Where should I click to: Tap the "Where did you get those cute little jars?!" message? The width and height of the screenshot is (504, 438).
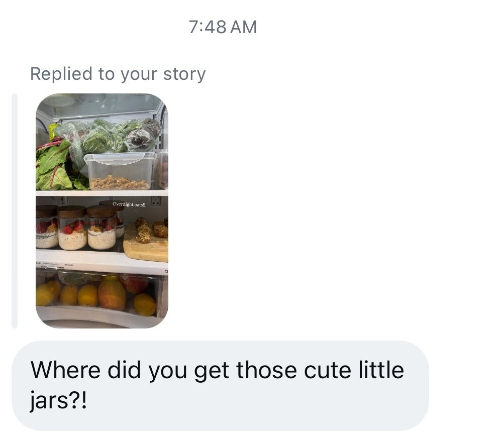coord(220,385)
